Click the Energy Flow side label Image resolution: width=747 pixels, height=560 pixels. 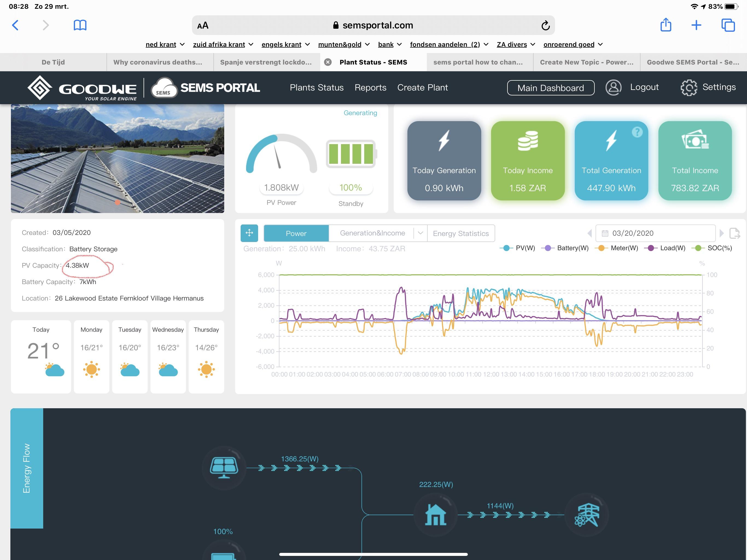point(27,468)
